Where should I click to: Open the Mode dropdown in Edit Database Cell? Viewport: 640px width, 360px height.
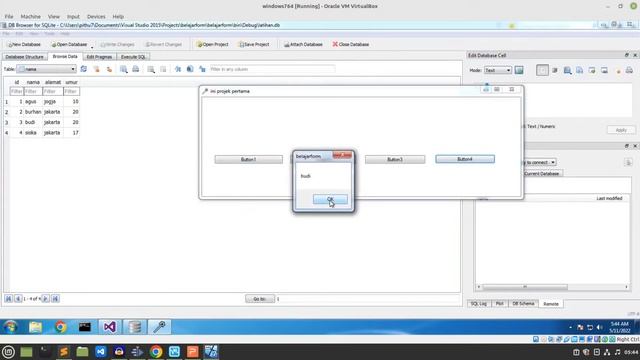point(498,70)
